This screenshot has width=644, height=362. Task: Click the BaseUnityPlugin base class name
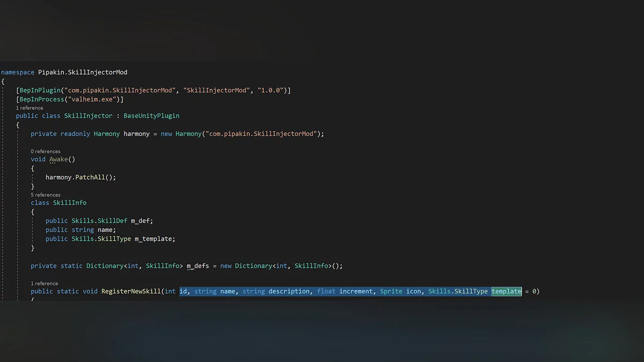[x=151, y=115]
